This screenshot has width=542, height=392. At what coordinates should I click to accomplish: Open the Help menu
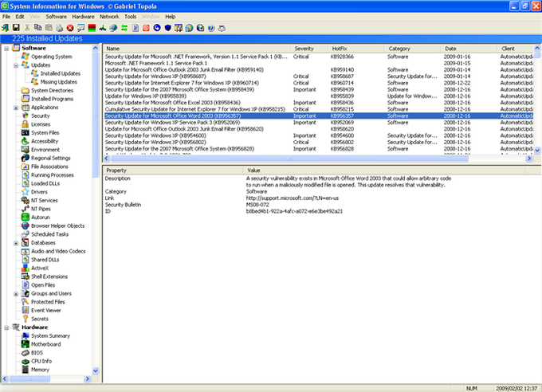[170, 17]
